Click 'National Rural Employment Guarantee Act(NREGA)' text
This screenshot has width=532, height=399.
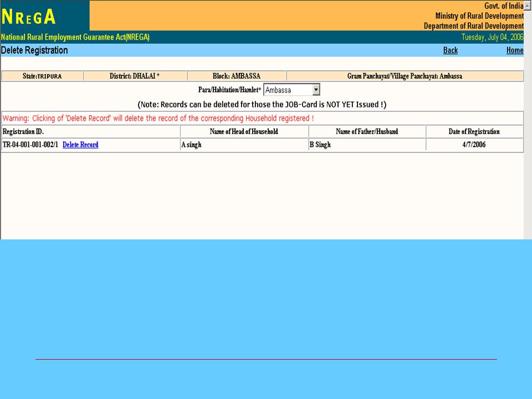pyautogui.click(x=75, y=37)
